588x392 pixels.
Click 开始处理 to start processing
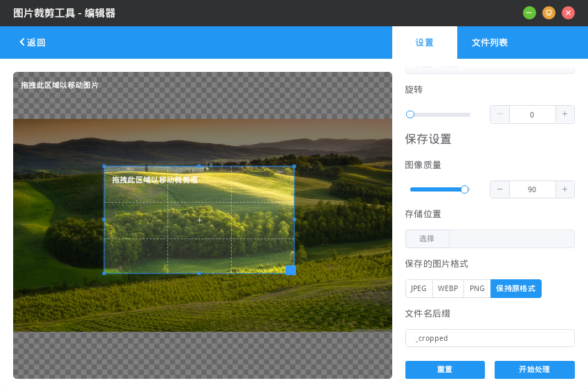coord(534,370)
